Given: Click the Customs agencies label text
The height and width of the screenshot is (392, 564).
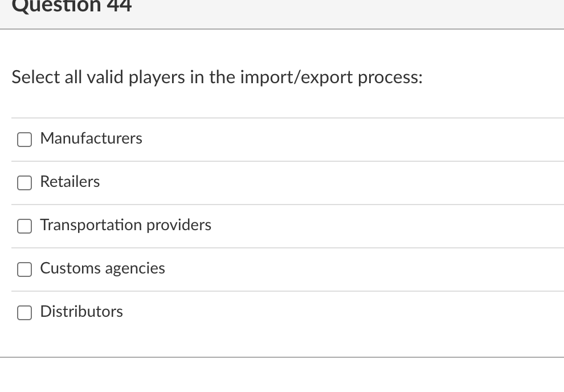Looking at the screenshot, I should click(x=102, y=269).
